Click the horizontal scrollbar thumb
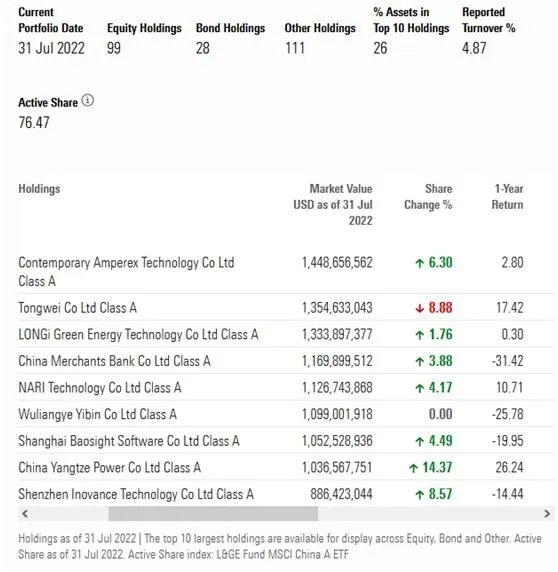Screen dimensions: 558x572 click(x=213, y=514)
